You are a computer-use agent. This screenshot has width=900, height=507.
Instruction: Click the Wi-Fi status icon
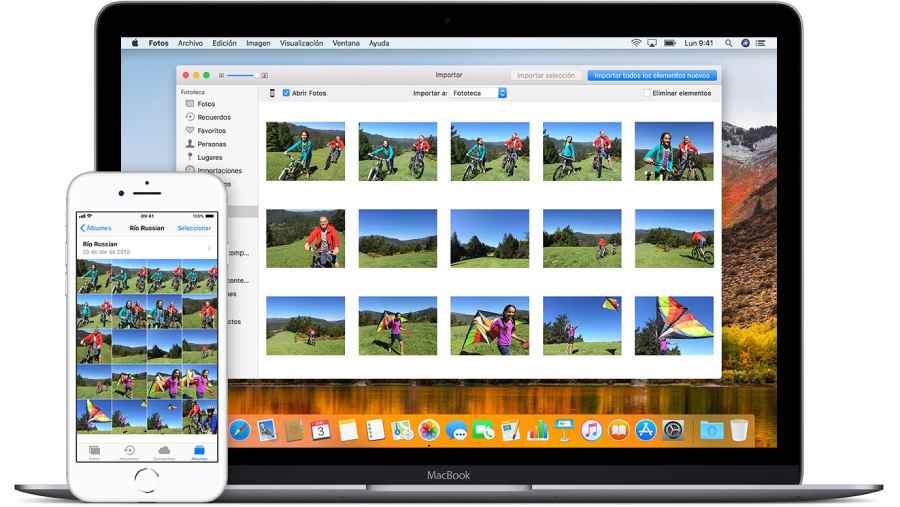636,43
